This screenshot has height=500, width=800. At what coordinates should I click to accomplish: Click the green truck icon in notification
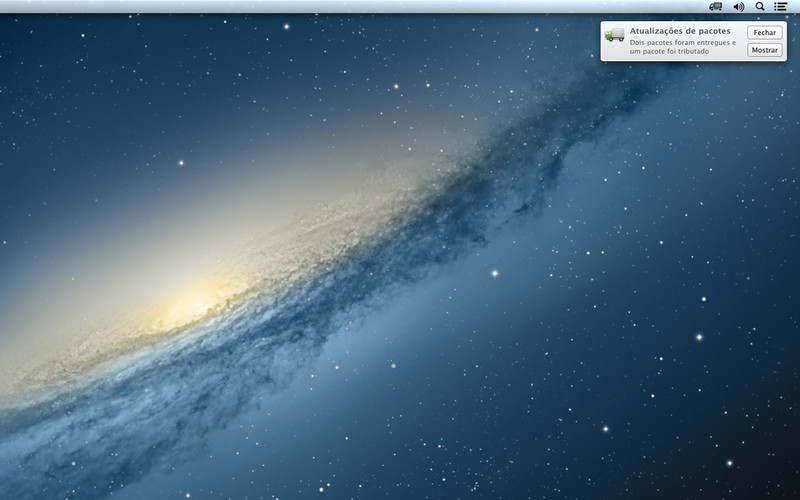pyautogui.click(x=615, y=35)
